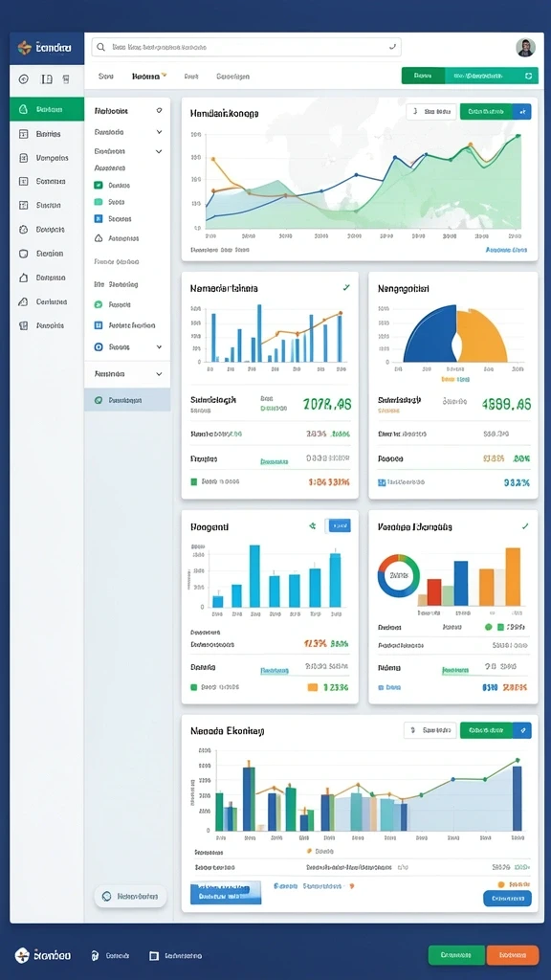This screenshot has height=980, width=551.
Task: Expand the chevron beside the blue circle icon item
Action: tap(159, 346)
